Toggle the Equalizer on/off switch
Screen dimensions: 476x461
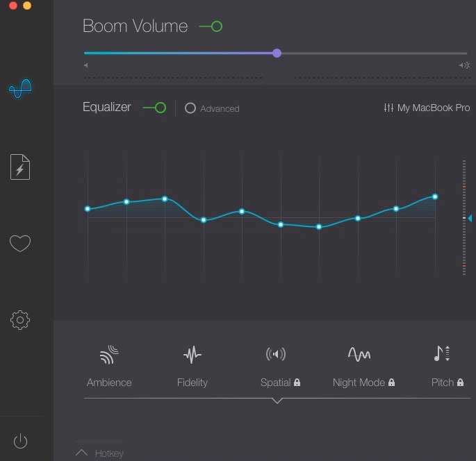(154, 108)
